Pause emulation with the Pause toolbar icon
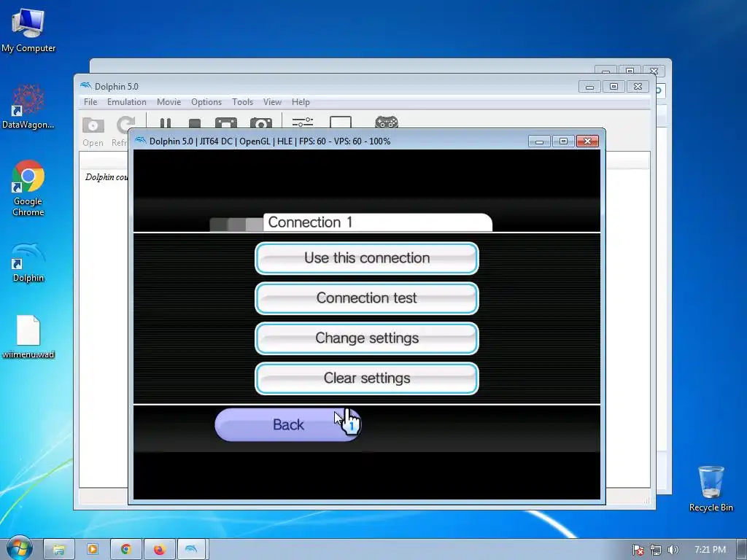Screen dimensions: 747x560 (x=166, y=123)
